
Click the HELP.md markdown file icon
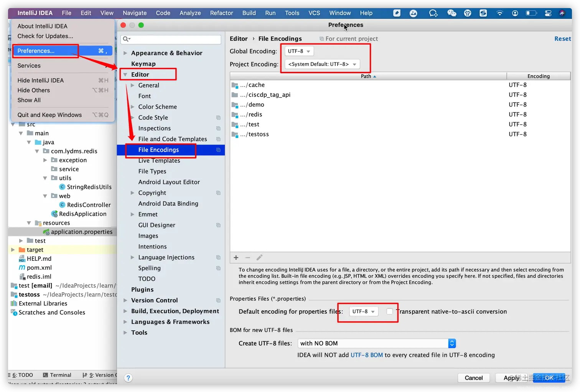click(22, 259)
